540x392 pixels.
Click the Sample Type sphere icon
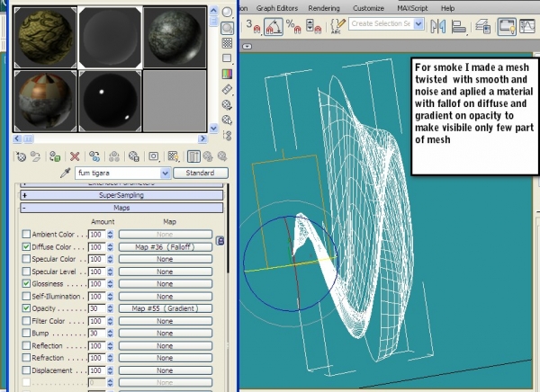[x=227, y=12]
